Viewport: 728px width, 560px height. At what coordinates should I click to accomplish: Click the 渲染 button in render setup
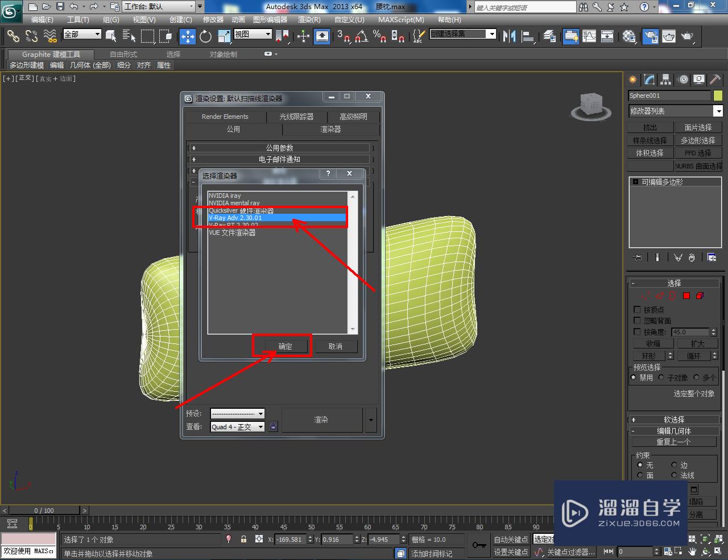pyautogui.click(x=321, y=420)
